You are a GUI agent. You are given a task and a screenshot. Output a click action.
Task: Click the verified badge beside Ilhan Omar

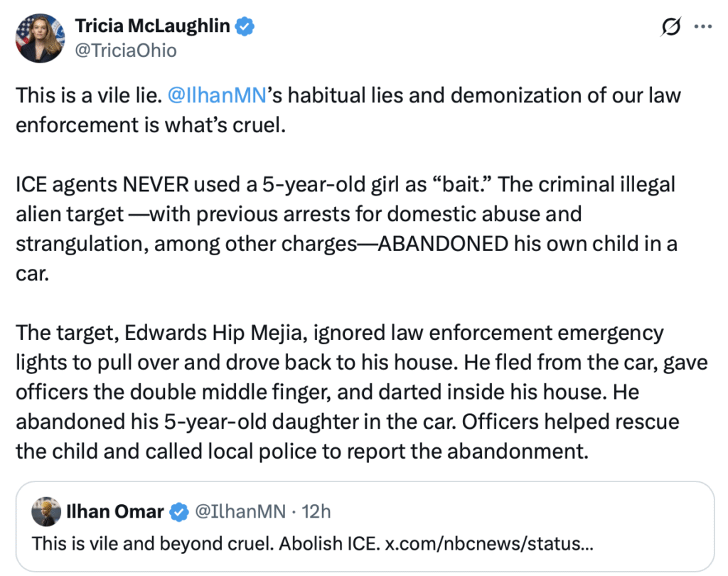(x=180, y=511)
